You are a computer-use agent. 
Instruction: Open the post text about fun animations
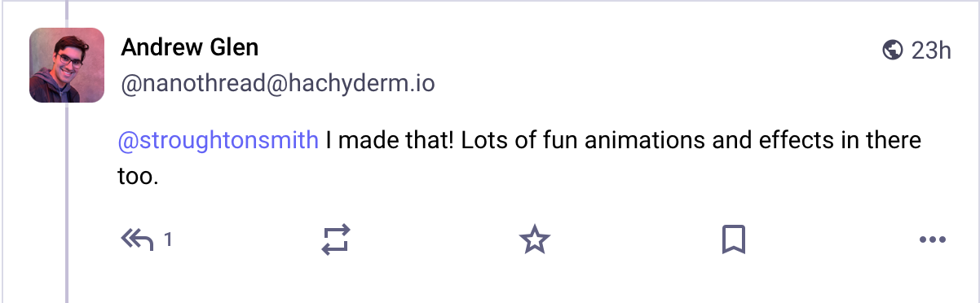519,157
